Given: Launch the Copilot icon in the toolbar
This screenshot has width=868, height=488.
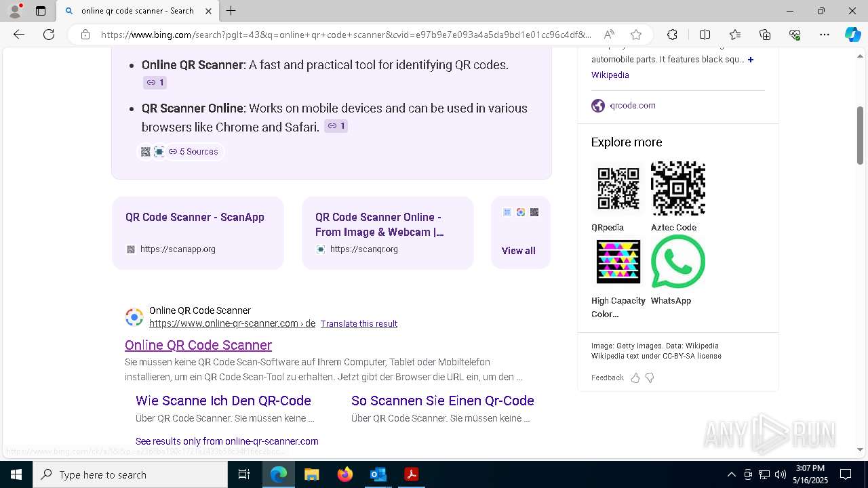Looking at the screenshot, I should pos(852,35).
